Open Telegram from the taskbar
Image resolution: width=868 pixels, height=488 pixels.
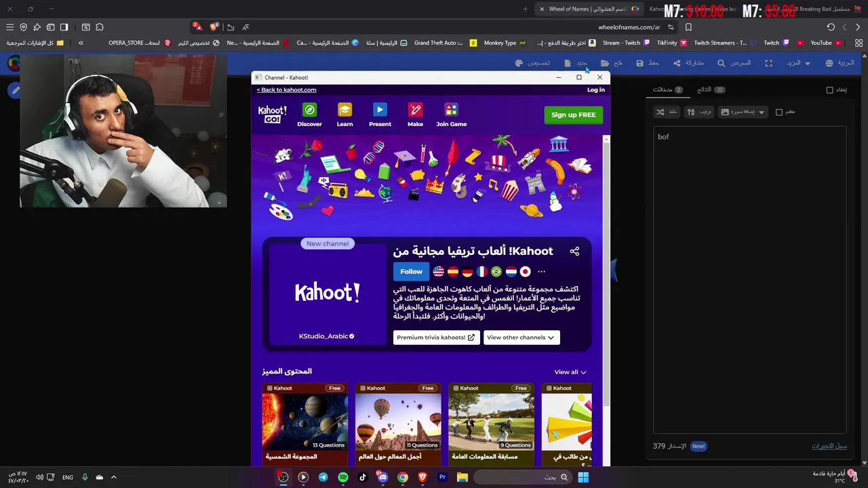click(323, 477)
